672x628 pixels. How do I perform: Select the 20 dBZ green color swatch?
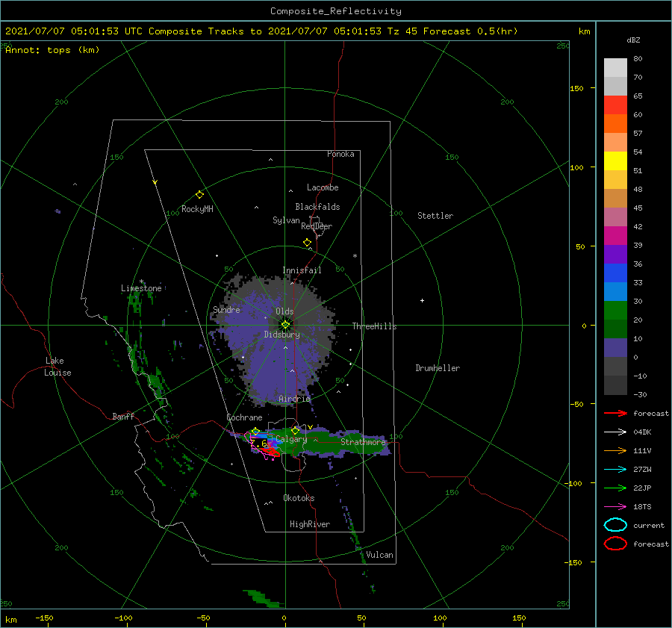tap(615, 311)
